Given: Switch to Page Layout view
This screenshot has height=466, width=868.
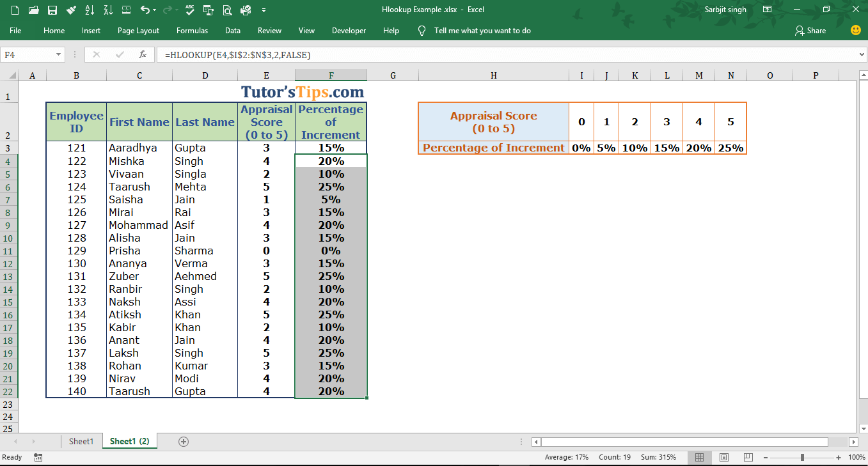Looking at the screenshot, I should tap(724, 457).
